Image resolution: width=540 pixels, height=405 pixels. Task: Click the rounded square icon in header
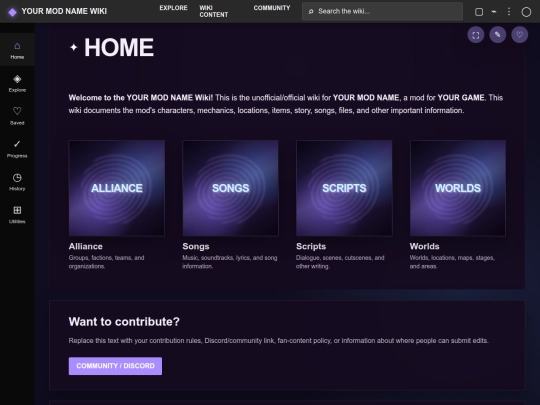coord(479,12)
